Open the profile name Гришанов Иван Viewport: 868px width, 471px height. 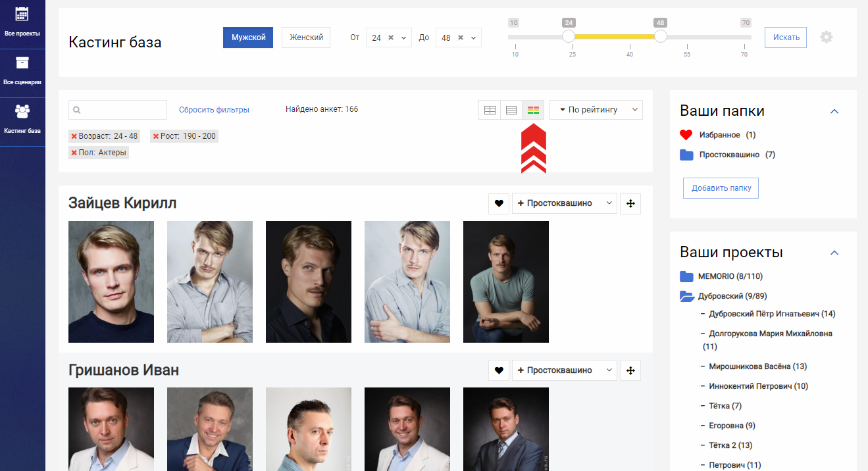(124, 370)
